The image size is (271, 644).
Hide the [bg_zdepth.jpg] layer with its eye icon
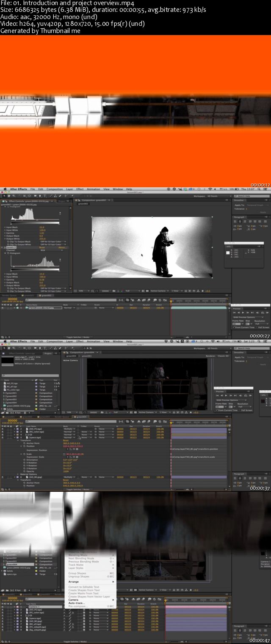[2, 630]
